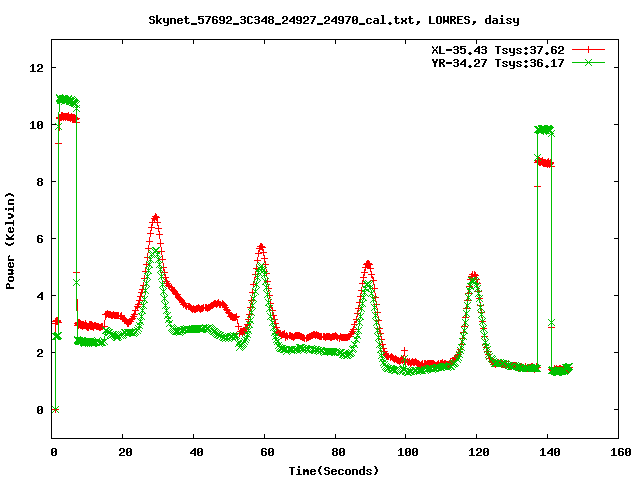640x480 pixels.
Task: Click the red peak near 60 seconds
Action: [261, 247]
